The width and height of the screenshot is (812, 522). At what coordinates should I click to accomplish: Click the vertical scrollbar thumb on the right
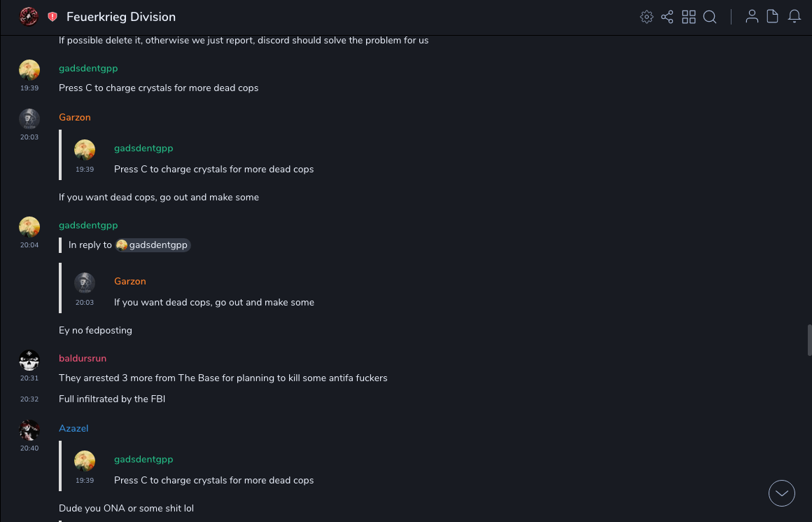click(x=809, y=341)
